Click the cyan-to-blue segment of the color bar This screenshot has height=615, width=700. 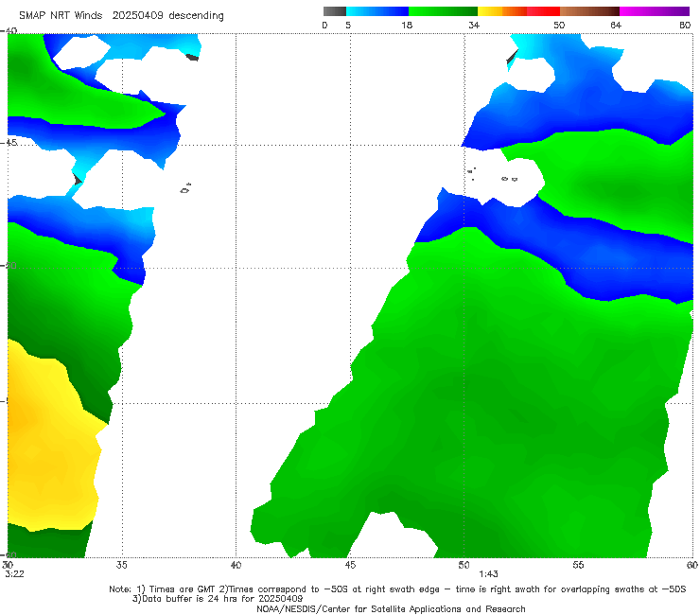point(377,11)
